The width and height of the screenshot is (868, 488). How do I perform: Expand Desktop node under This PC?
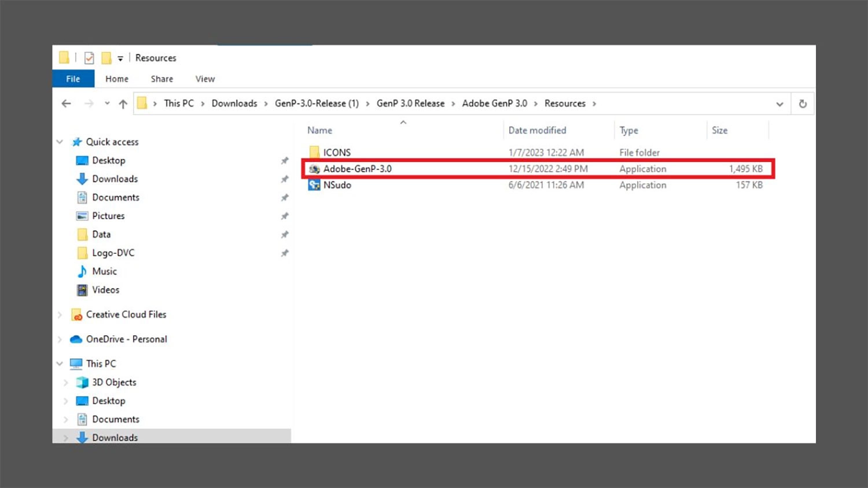(x=65, y=401)
